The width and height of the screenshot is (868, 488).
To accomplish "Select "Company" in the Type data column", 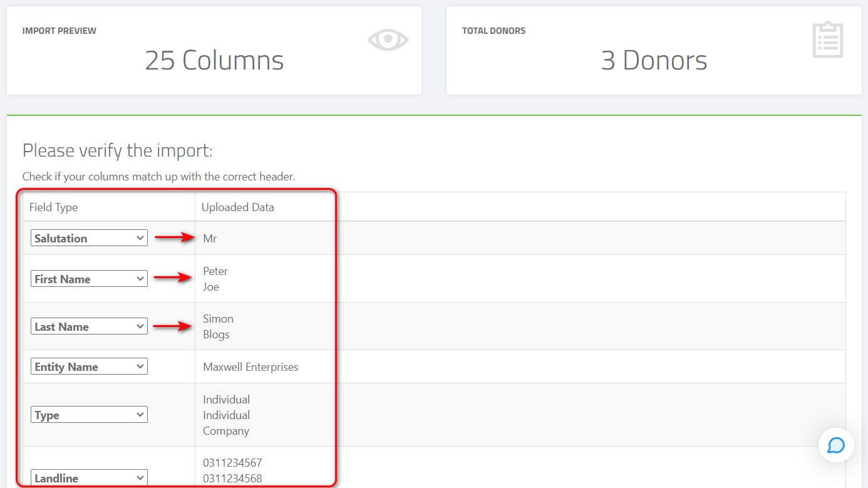I will (225, 430).
